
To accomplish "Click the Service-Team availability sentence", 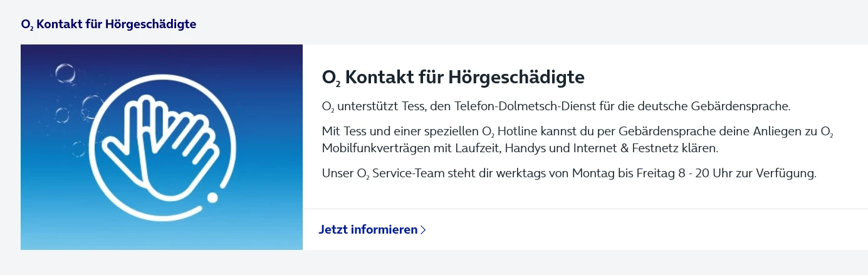I will (x=568, y=174).
